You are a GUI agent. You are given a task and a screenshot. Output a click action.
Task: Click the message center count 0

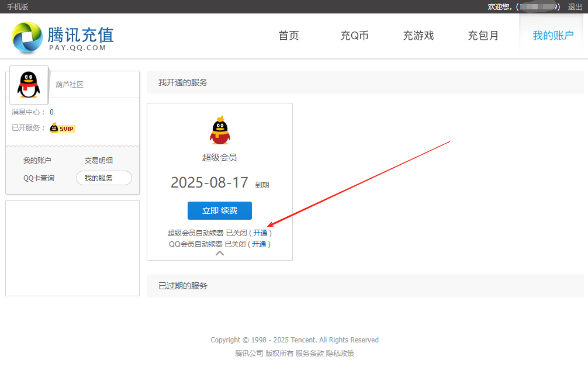tap(52, 112)
